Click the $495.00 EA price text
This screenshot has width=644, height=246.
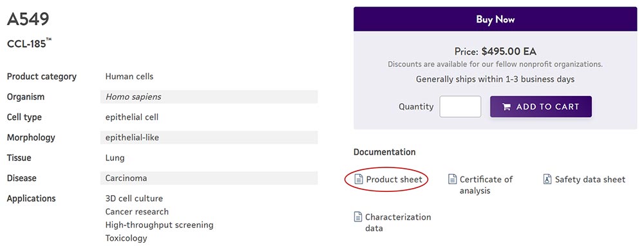509,52
